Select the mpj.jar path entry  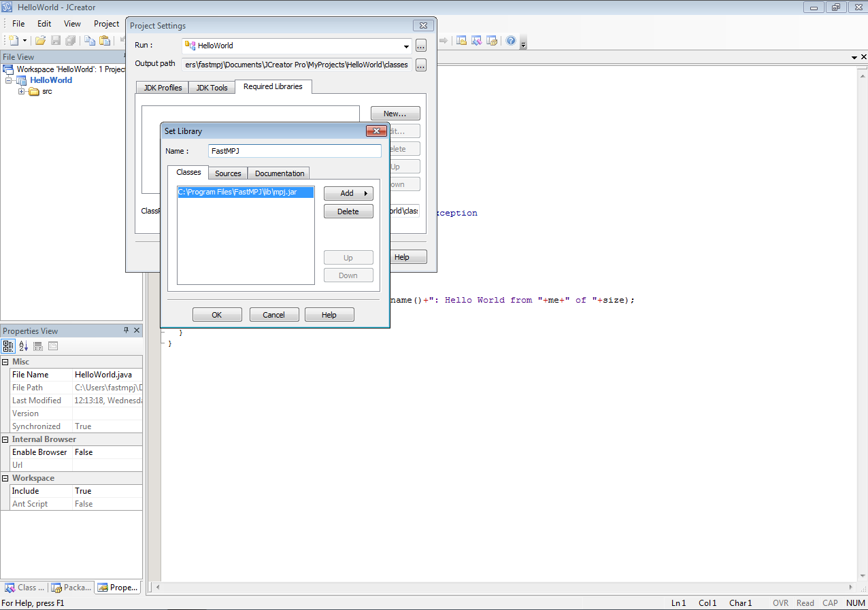coord(246,192)
